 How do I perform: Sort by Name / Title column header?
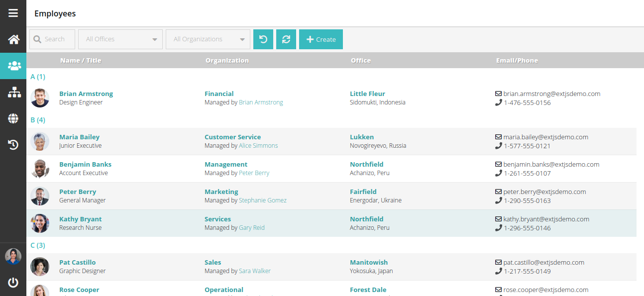[x=81, y=61]
